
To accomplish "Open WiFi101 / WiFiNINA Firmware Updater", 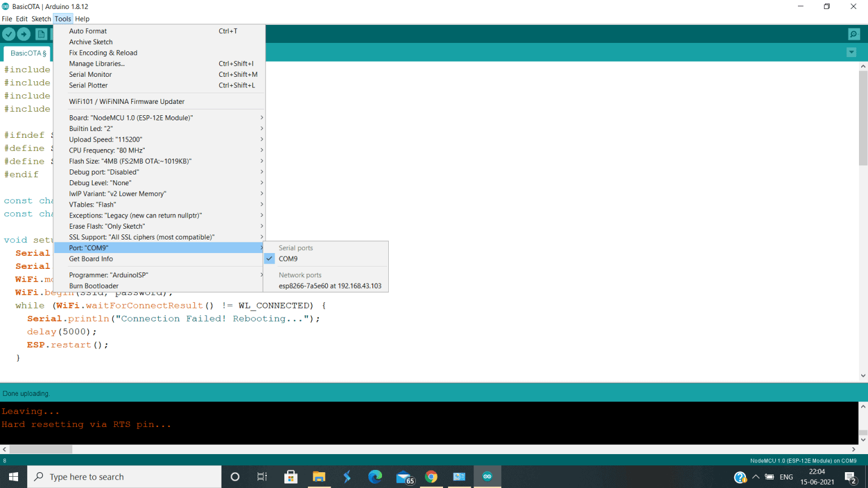I will click(x=159, y=102).
